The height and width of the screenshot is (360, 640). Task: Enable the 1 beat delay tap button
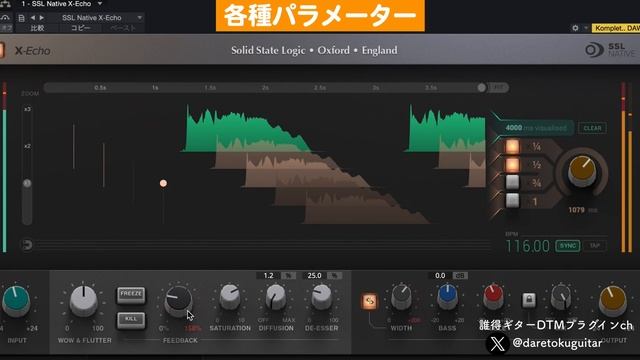513,201
